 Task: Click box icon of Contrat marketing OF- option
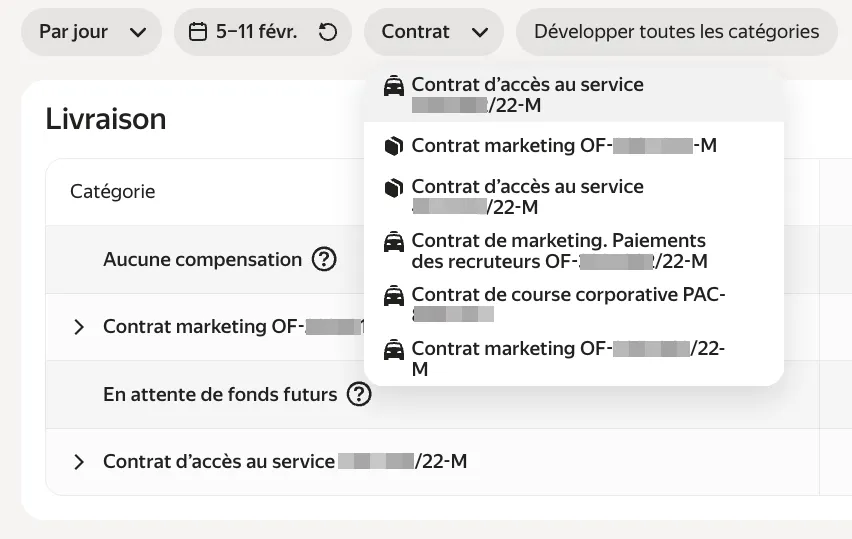coord(394,146)
